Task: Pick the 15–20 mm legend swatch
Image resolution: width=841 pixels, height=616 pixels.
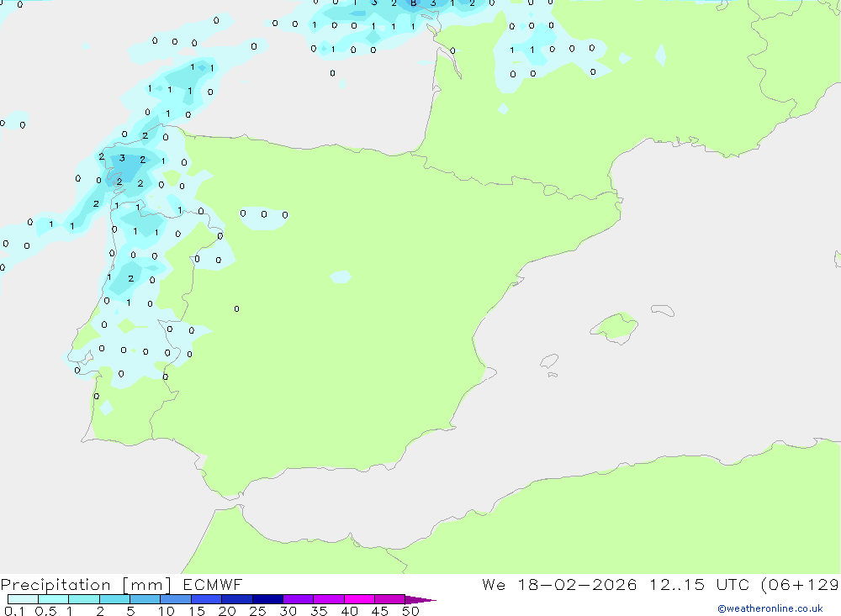Action: 207,599
